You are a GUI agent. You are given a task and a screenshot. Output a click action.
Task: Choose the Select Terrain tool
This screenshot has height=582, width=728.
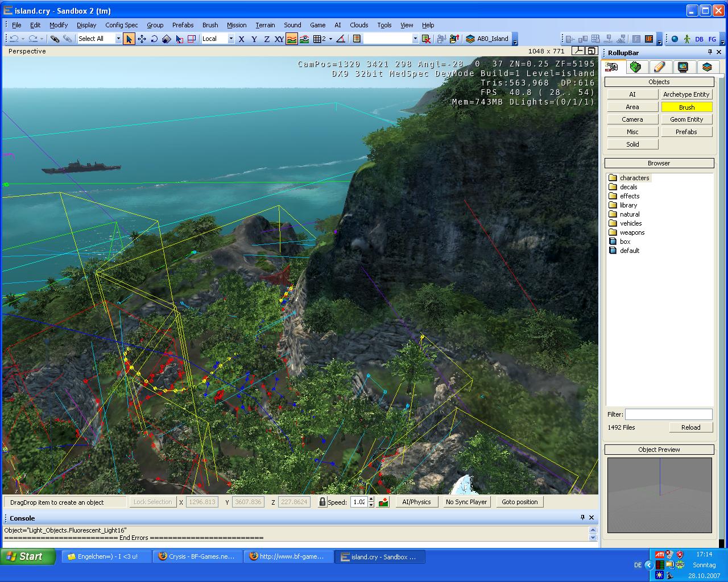[179, 39]
